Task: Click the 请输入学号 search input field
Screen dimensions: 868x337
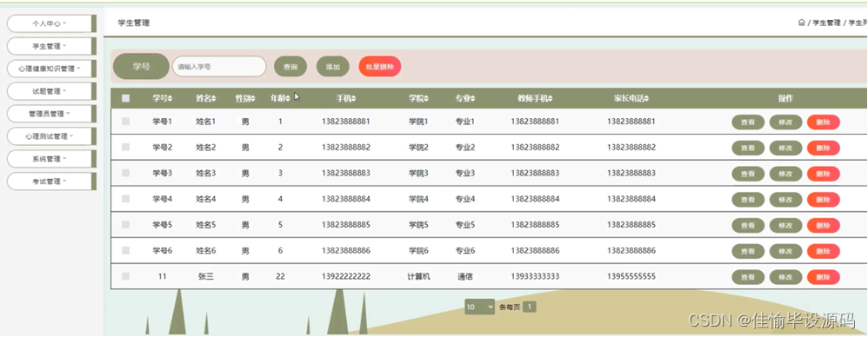Action: click(219, 66)
